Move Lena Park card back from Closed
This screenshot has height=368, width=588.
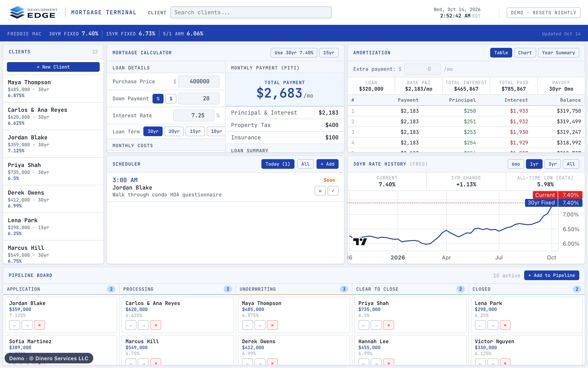(x=480, y=325)
